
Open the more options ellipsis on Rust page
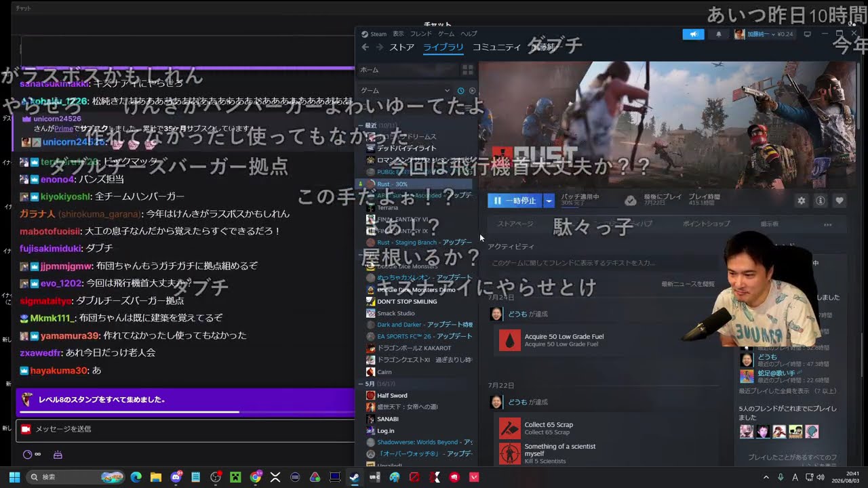[827, 224]
